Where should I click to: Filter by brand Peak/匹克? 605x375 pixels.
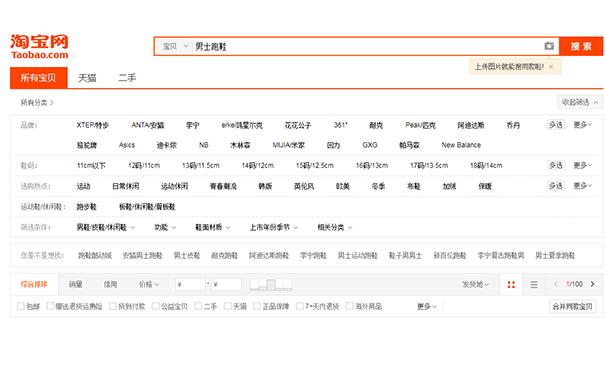(x=421, y=125)
